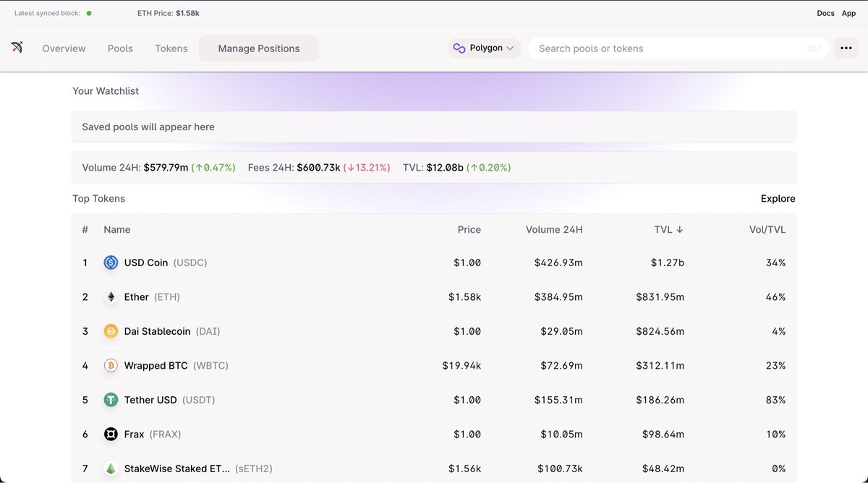Image resolution: width=868 pixels, height=483 pixels.
Task: Sort by the TVL column header
Action: 668,229
